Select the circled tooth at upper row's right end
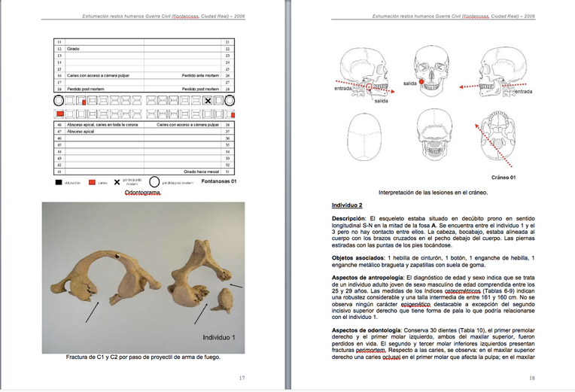Viewport: 575px width, 392px height. point(230,100)
